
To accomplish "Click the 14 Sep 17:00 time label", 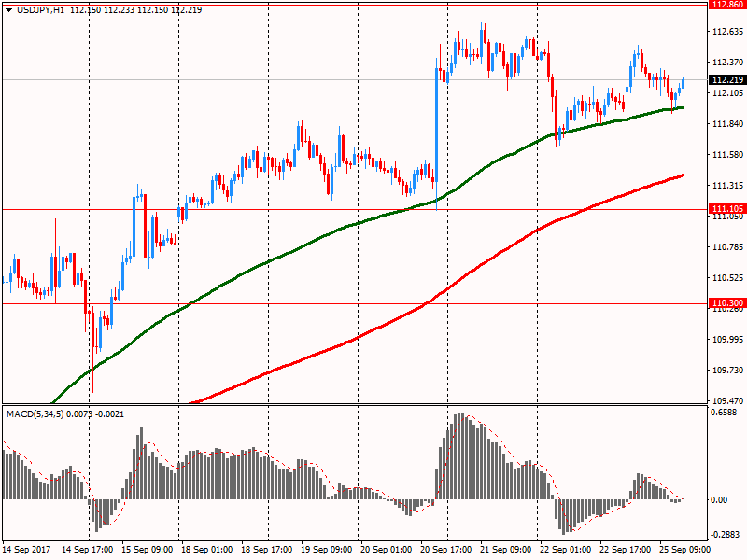I will [87, 550].
